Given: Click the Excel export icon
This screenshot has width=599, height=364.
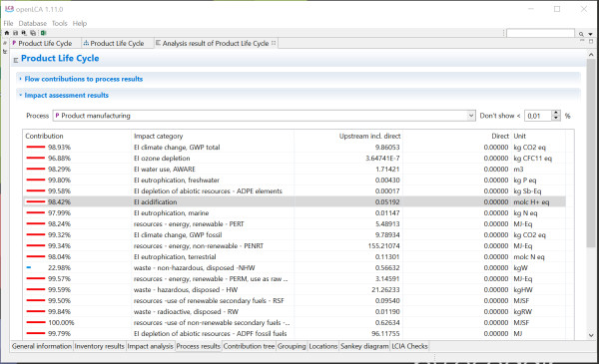Looking at the screenshot, I should tap(43, 33).
